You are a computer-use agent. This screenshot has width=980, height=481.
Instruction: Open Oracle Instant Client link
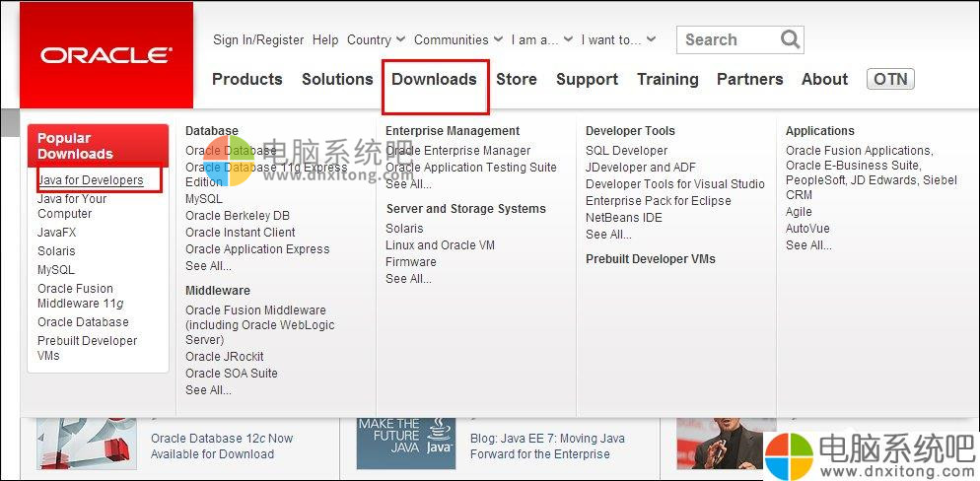coord(240,233)
